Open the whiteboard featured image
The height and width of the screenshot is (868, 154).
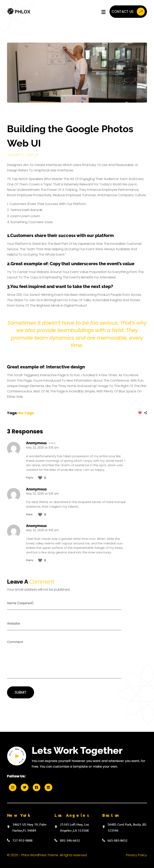(77, 72)
